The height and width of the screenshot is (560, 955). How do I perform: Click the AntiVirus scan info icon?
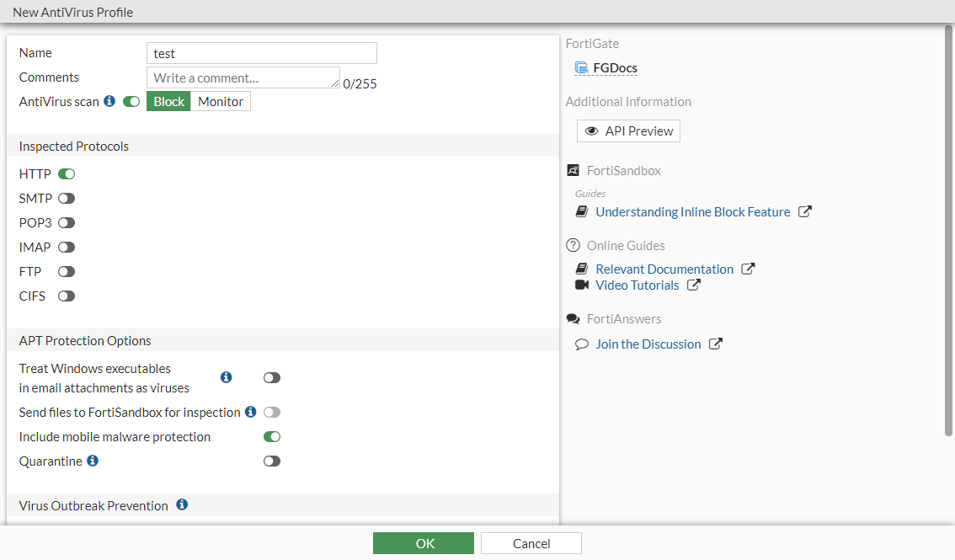coord(110,101)
